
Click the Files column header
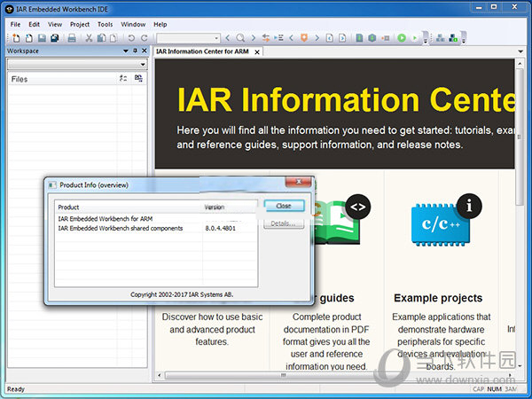(63, 79)
